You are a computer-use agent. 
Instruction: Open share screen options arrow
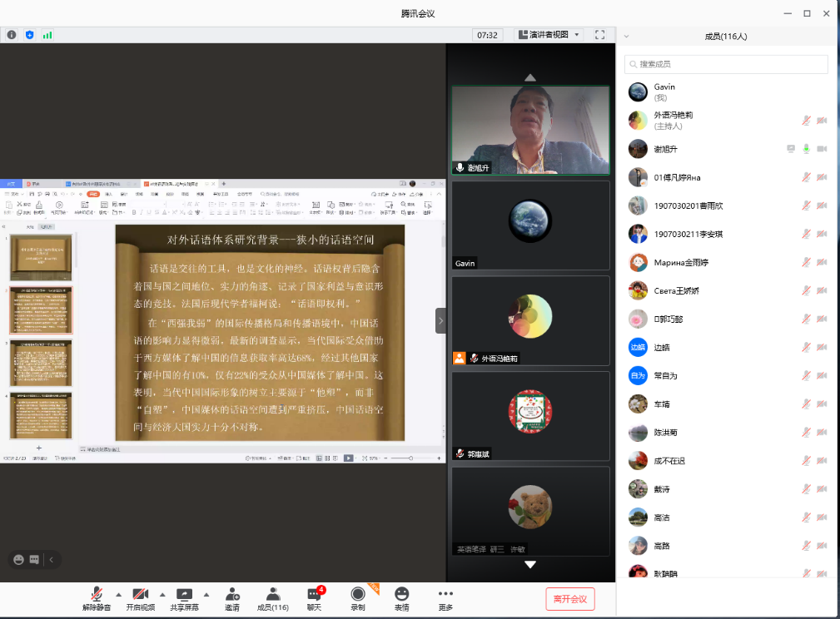[206, 594]
